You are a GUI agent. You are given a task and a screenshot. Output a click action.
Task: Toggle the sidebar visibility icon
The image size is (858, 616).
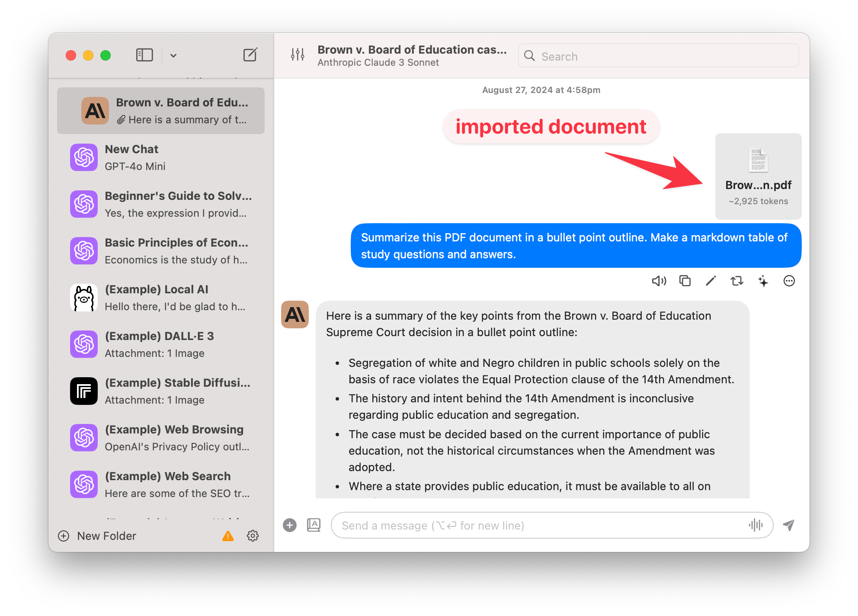(x=144, y=55)
